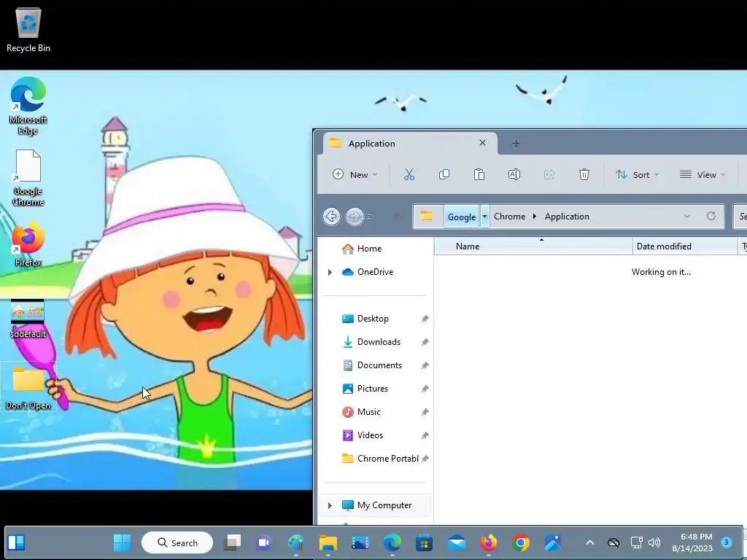The height and width of the screenshot is (560, 747).
Task: Click the pin icon next to Videos
Action: tap(425, 436)
